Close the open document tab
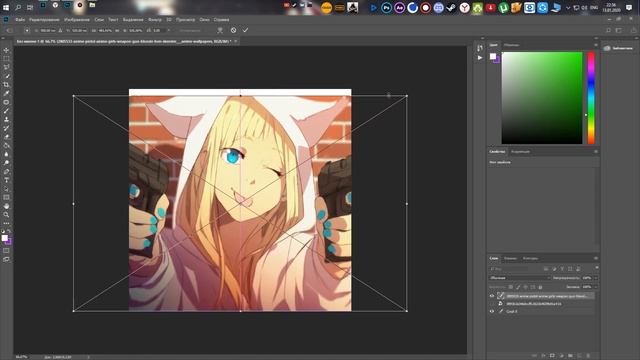Viewport: 640px width, 360px height. (236, 41)
